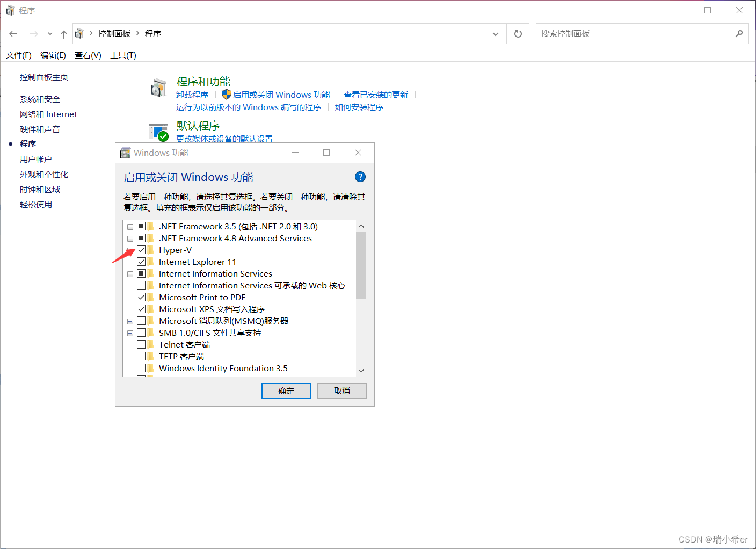Open 时钟和区域 category in sidebar
756x549 pixels.
40,189
